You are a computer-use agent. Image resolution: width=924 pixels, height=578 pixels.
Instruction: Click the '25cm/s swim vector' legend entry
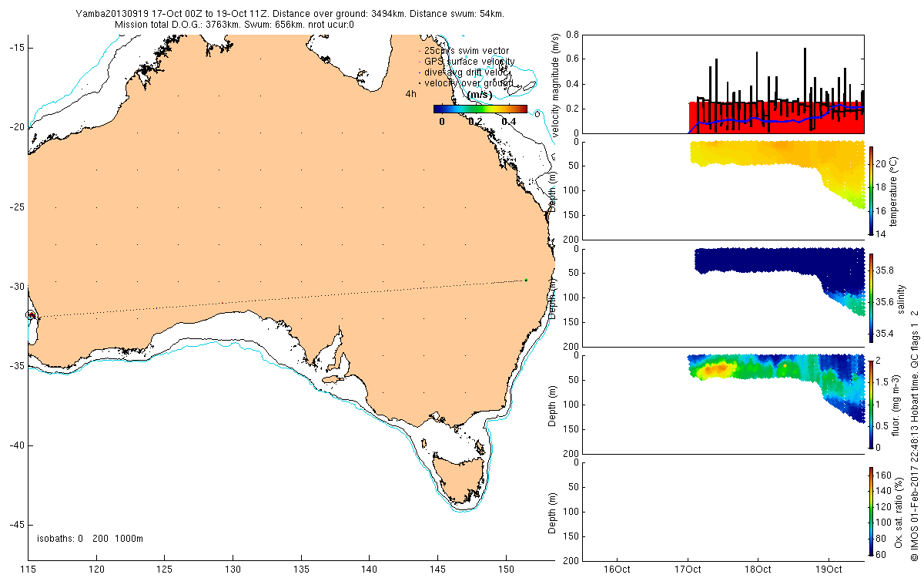pyautogui.click(x=467, y=51)
